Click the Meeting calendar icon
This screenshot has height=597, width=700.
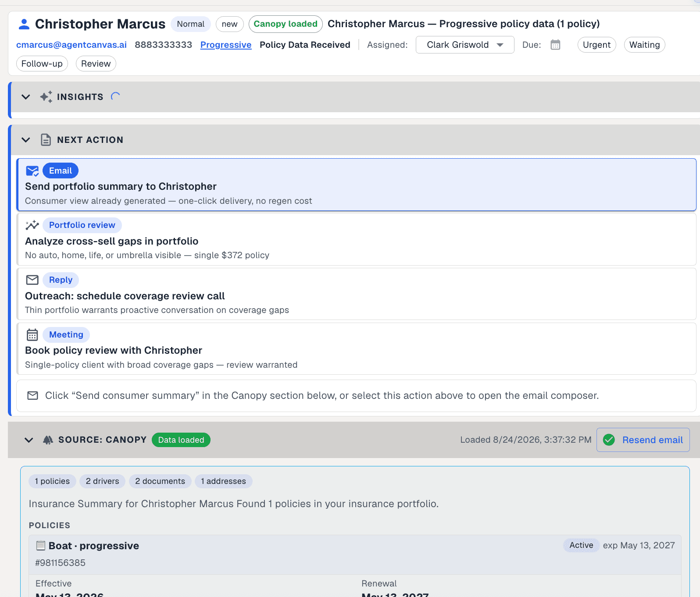point(32,334)
